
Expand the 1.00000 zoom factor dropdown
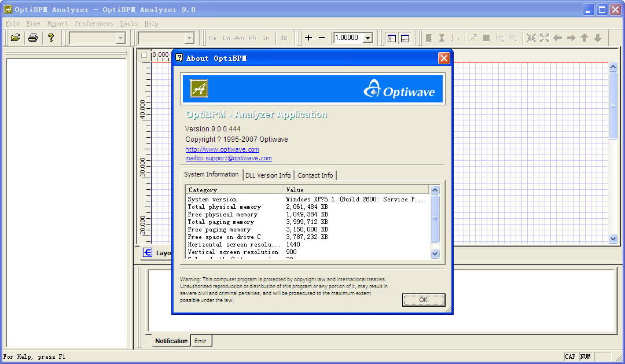click(368, 38)
